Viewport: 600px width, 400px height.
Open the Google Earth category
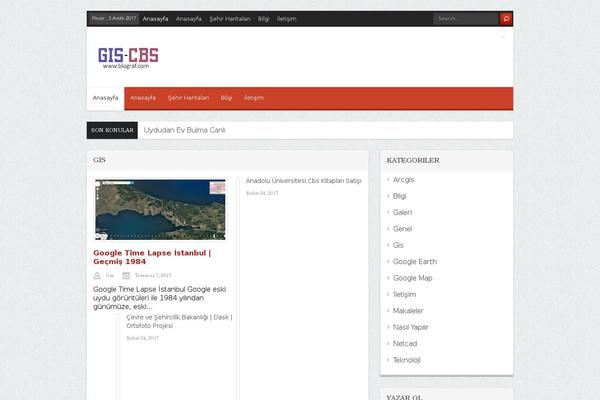(x=415, y=262)
